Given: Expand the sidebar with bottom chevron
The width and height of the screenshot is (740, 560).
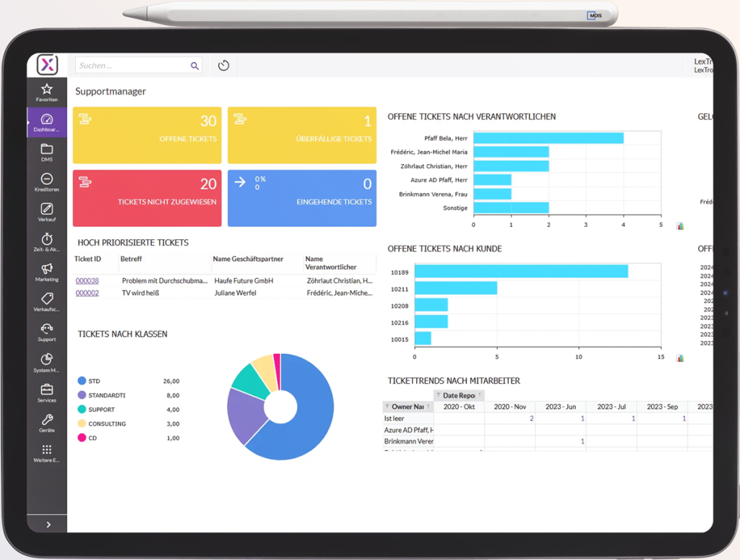Looking at the screenshot, I should 48,525.
